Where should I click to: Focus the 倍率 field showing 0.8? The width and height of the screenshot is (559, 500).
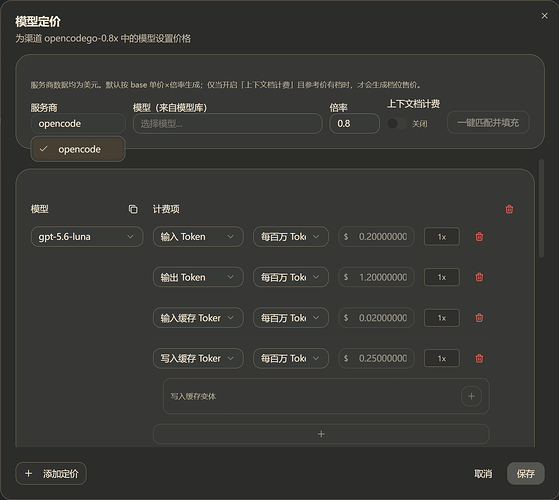coord(354,123)
